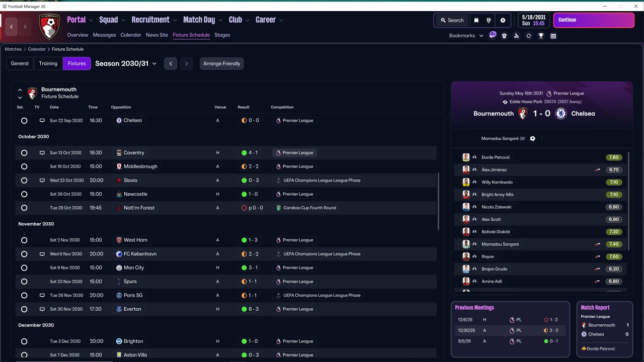Select the Man City fixture radio button
The width and height of the screenshot is (644, 362).
point(24,268)
